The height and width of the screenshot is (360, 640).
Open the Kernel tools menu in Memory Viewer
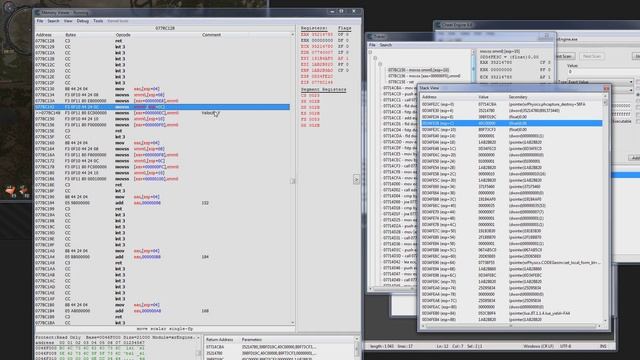118,21
